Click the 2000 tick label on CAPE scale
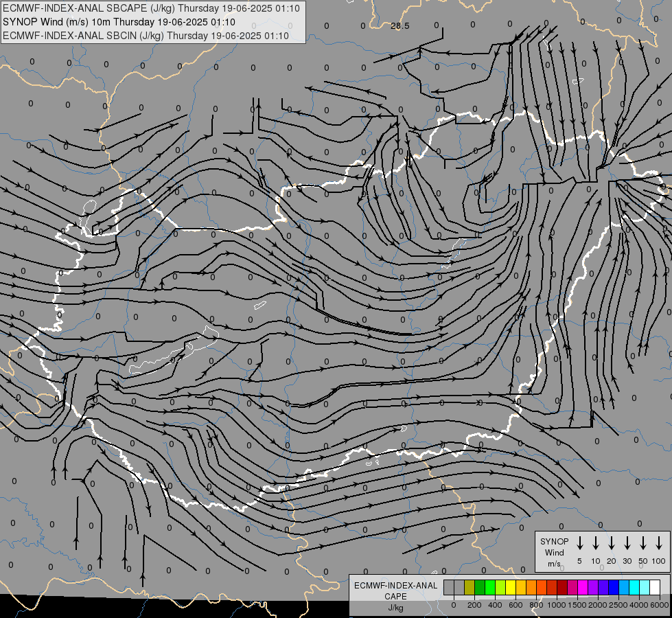 [598, 605]
